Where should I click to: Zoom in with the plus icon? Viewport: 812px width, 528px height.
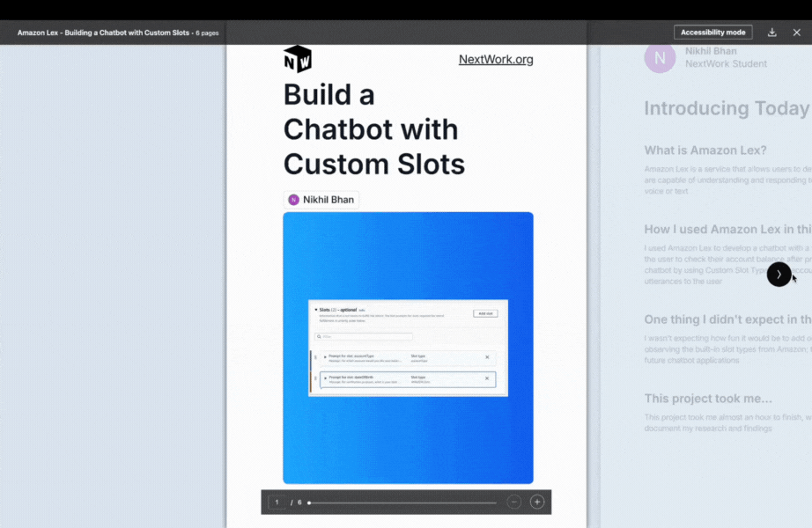(x=537, y=502)
